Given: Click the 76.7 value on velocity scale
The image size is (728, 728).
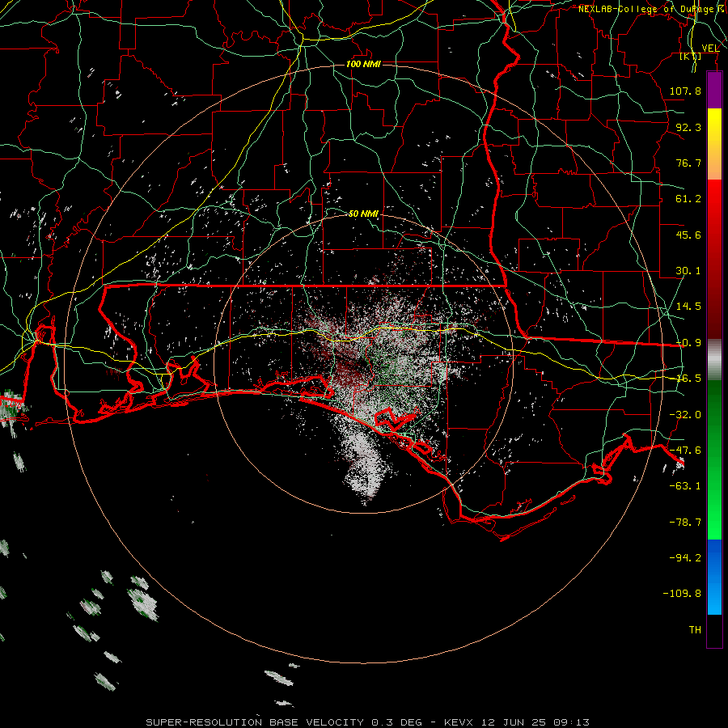Looking at the screenshot, I should tap(688, 163).
